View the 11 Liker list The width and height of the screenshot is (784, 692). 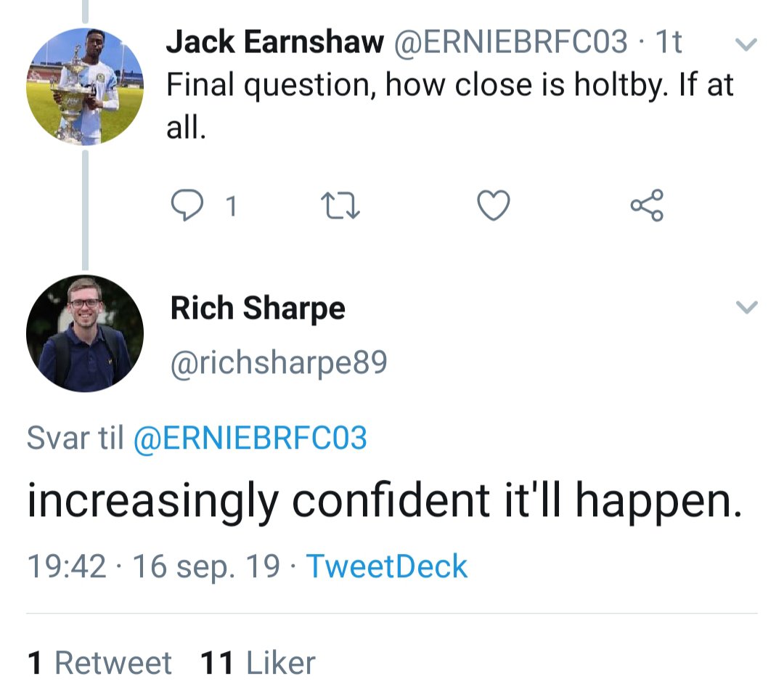[258, 663]
